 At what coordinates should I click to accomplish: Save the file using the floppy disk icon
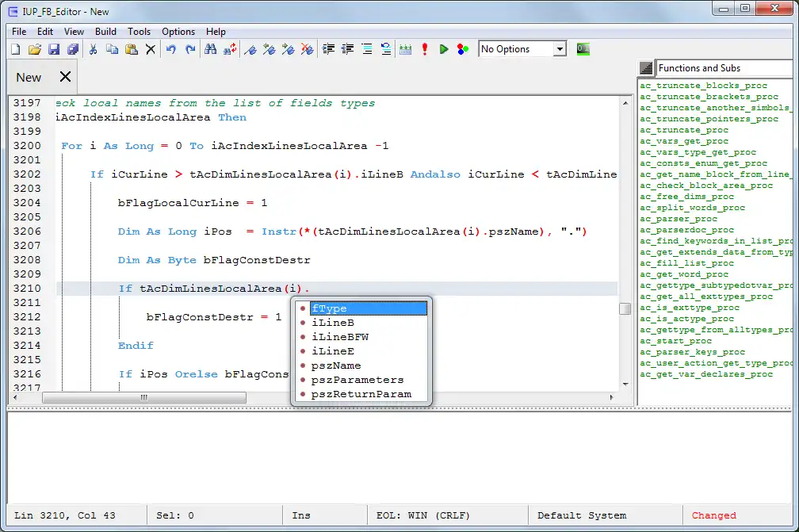click(54, 49)
